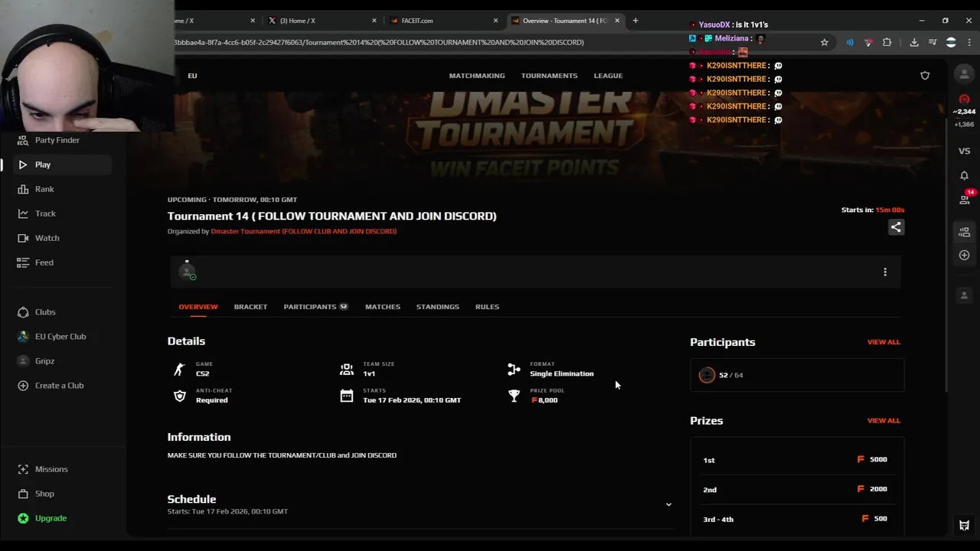980x551 pixels.
Task: Switch to the (3) Home / X browser tab
Action: coord(322,21)
